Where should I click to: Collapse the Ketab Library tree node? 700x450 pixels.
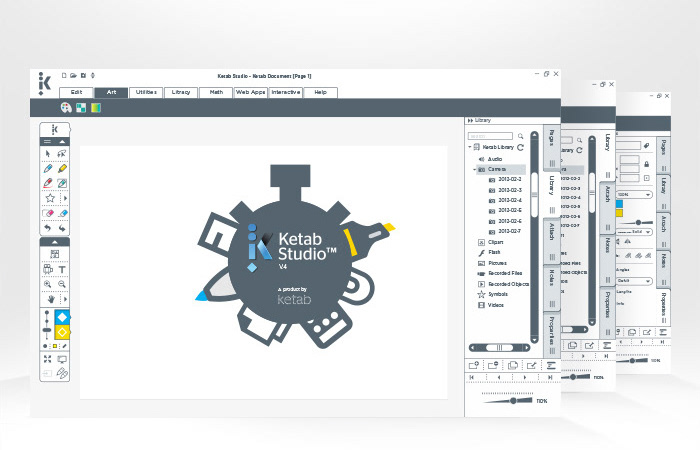(470, 146)
